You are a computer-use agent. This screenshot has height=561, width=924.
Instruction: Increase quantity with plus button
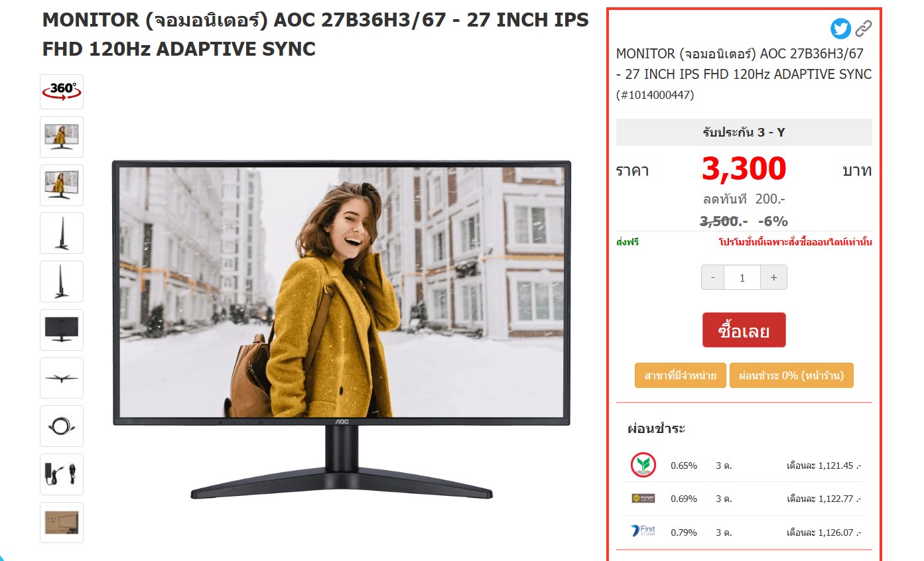773,278
